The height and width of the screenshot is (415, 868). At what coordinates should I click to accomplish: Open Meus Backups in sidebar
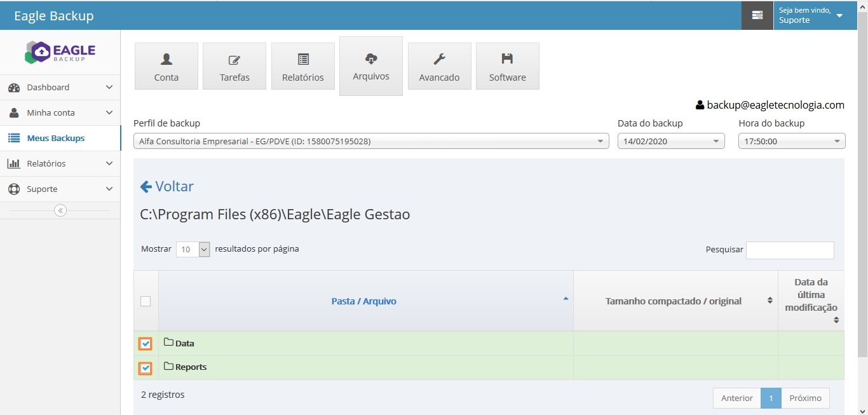60,139
